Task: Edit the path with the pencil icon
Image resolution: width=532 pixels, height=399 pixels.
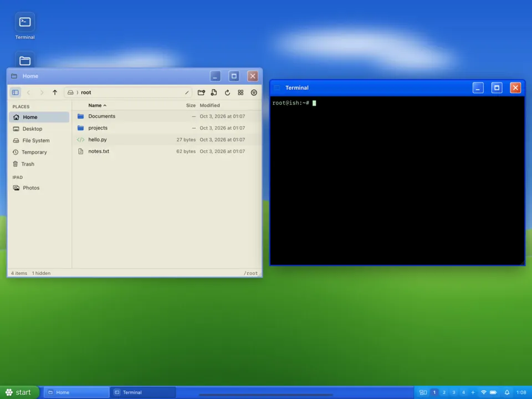Action: click(x=187, y=93)
